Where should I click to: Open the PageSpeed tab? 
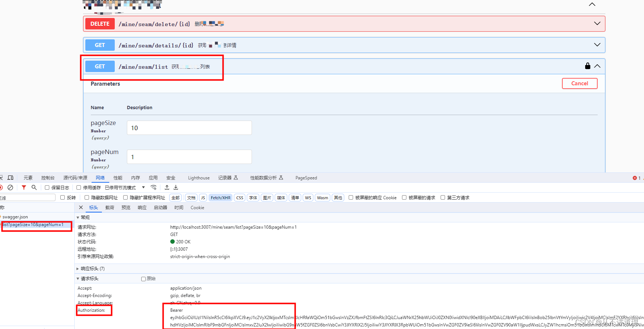[306, 178]
